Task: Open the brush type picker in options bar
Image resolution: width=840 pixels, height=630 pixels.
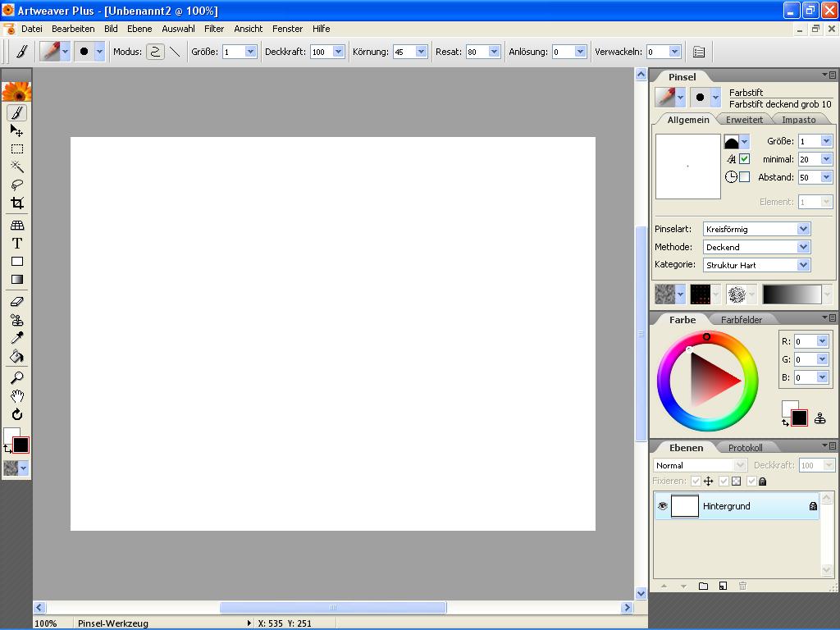Action: [x=55, y=52]
